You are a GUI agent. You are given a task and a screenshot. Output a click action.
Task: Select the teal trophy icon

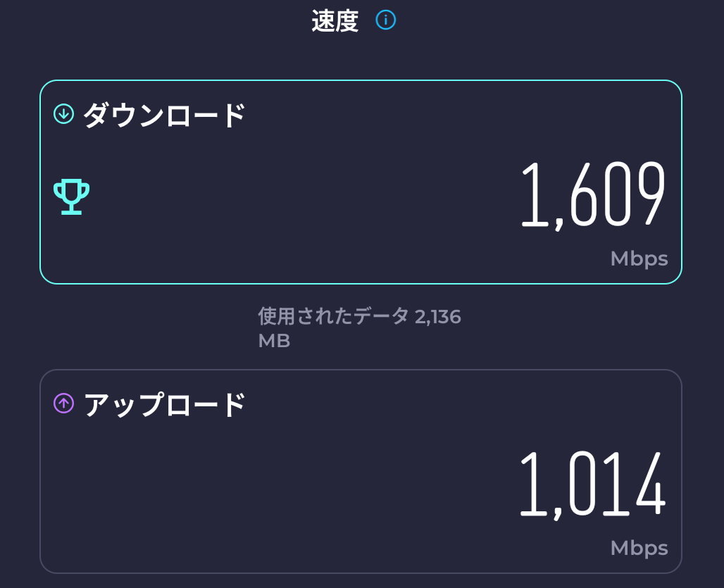click(x=71, y=196)
